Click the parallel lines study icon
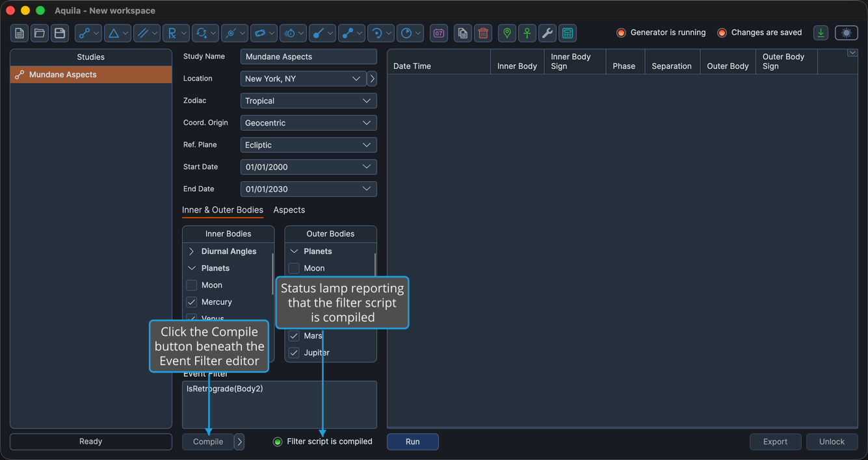868x460 pixels. coord(142,33)
